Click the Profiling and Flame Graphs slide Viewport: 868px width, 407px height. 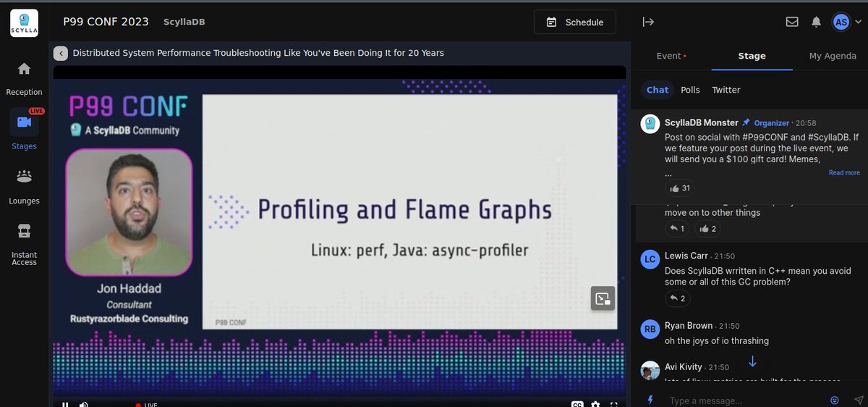coord(409,211)
